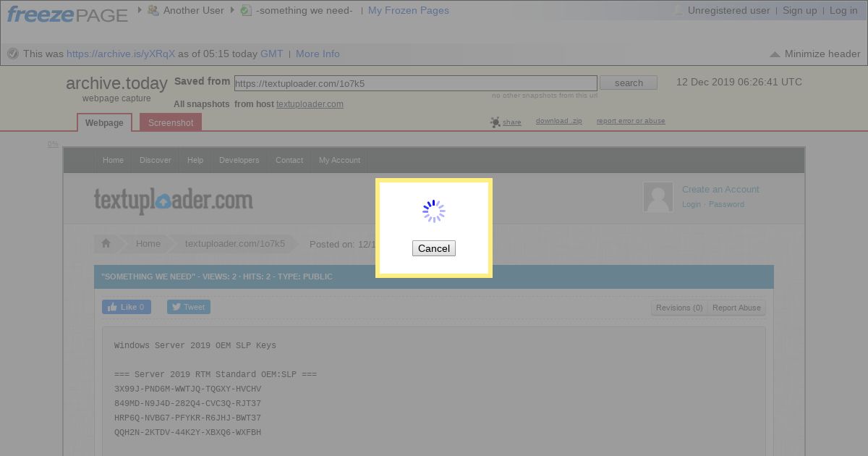The image size is (868, 456).
Task: Click 'Windows Server 2019 OEM SLP Keys' line
Action: [x=195, y=346]
